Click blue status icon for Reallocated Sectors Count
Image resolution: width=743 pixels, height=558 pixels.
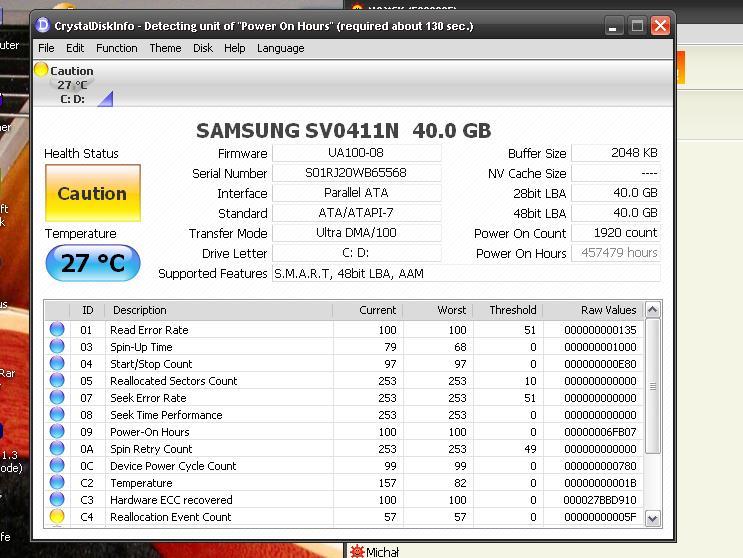click(x=57, y=380)
